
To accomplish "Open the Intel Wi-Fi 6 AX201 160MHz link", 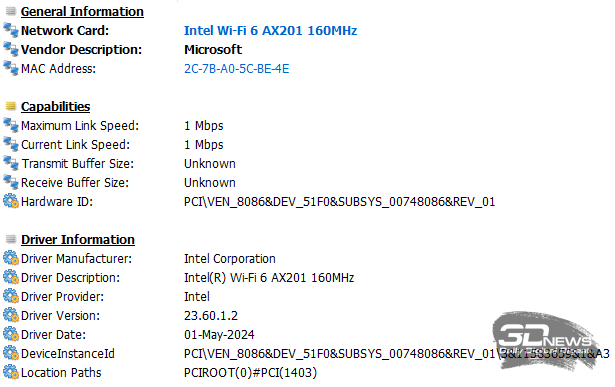I will (x=270, y=31).
